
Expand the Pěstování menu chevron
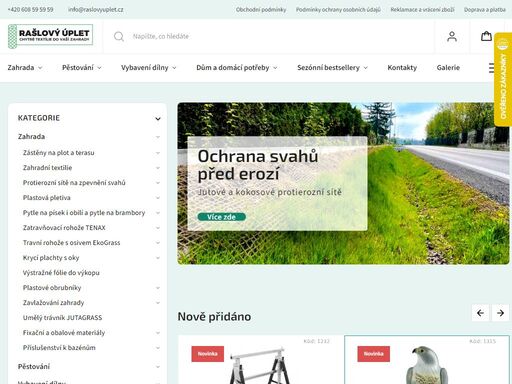pyautogui.click(x=99, y=68)
